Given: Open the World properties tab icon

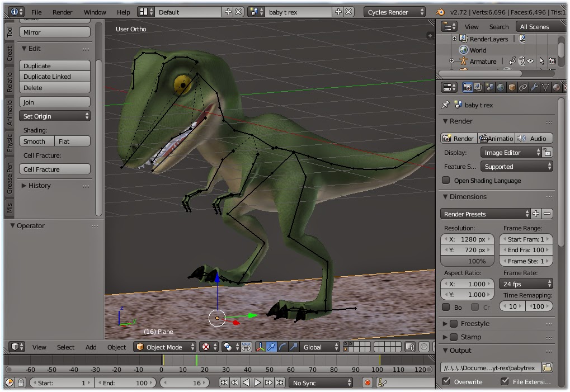Looking at the screenshot, I should click(x=501, y=87).
